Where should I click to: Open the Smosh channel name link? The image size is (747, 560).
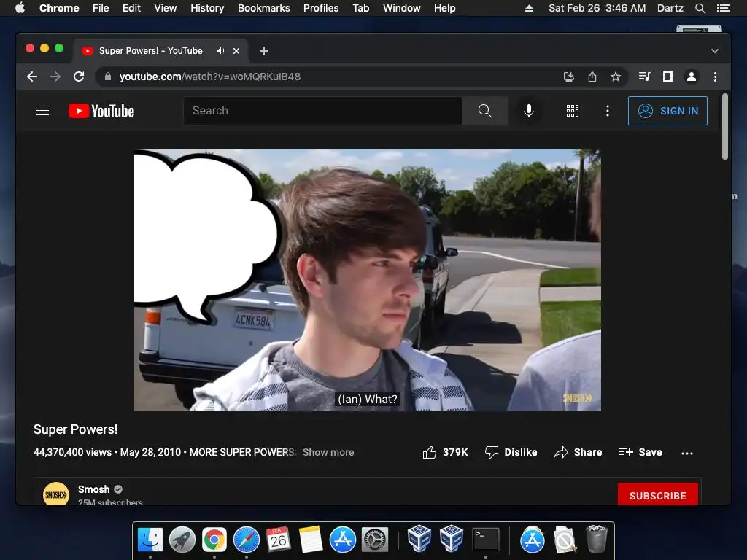tap(94, 489)
